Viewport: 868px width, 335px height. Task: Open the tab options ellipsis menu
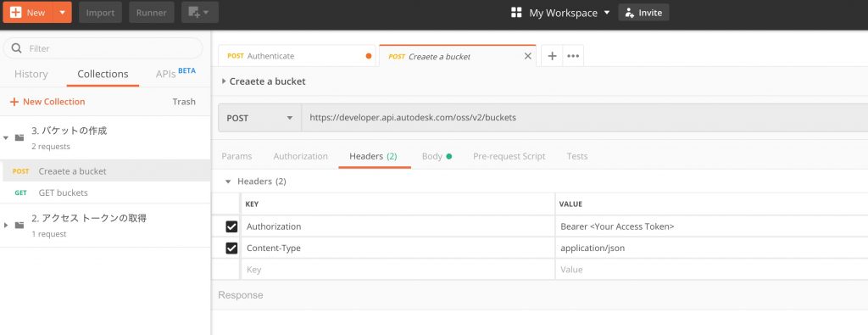(x=573, y=56)
